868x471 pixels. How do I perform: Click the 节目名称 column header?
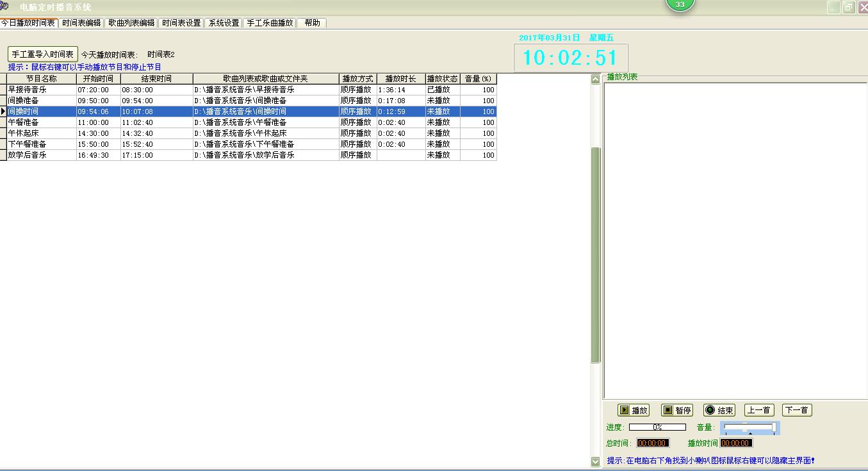(42, 79)
